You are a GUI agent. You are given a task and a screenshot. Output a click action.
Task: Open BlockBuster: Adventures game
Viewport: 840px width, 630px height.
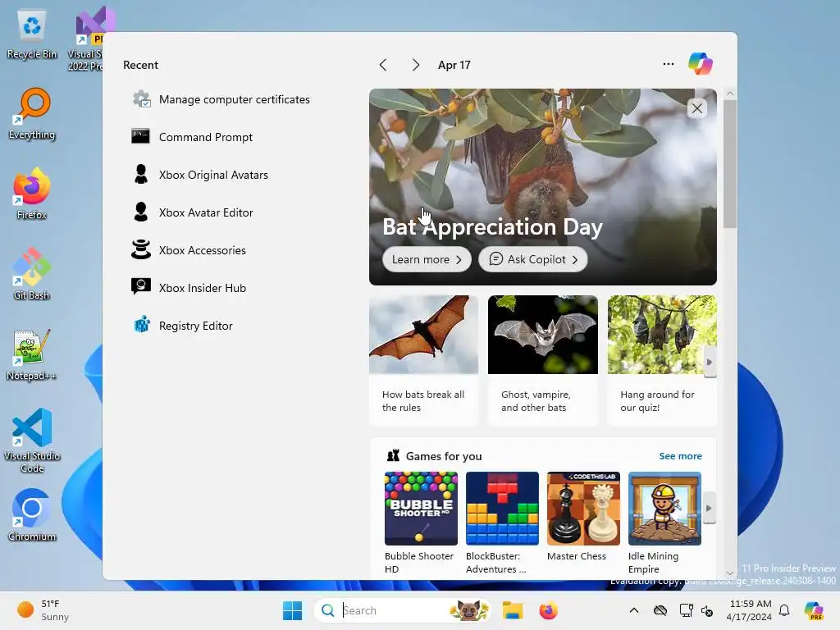pos(502,523)
